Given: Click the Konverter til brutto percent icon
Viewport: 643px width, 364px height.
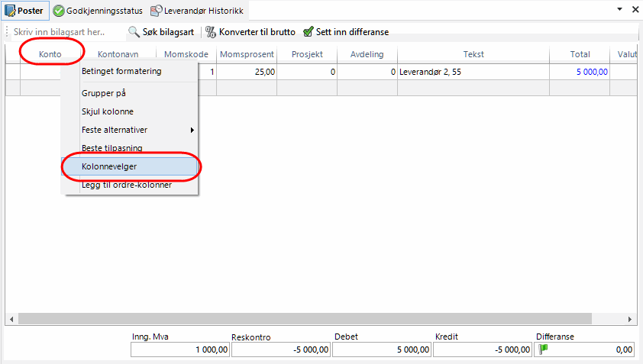Looking at the screenshot, I should click(x=211, y=32).
